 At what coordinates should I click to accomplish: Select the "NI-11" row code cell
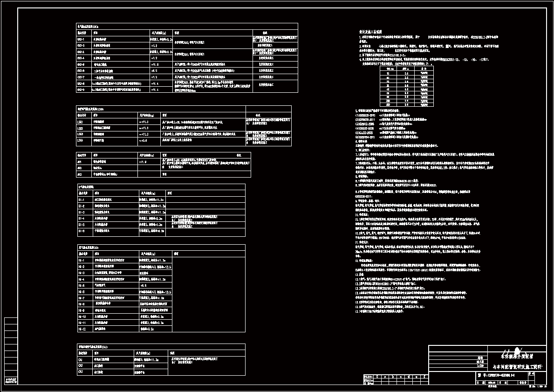(x=85, y=323)
